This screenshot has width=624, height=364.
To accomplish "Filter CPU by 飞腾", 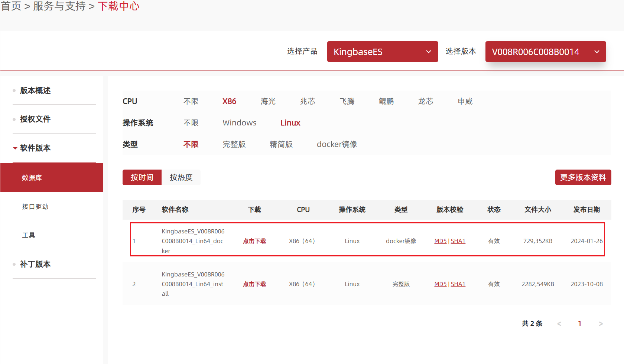I will point(347,101).
